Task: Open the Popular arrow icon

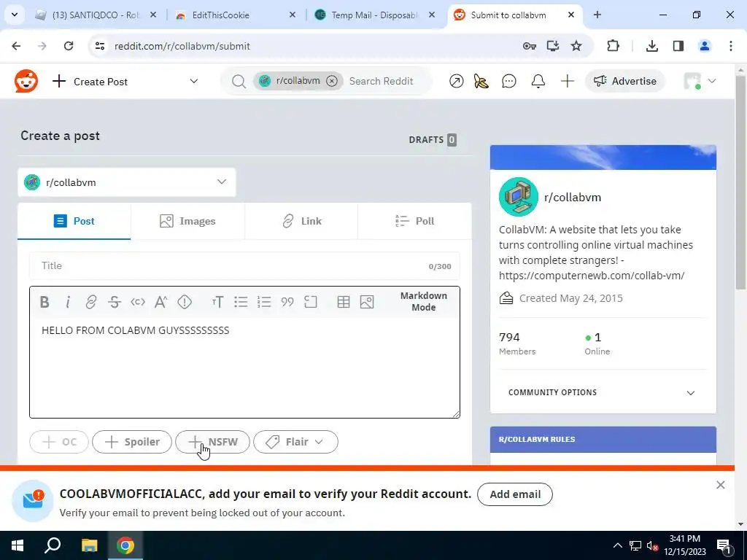Action: pos(457,82)
